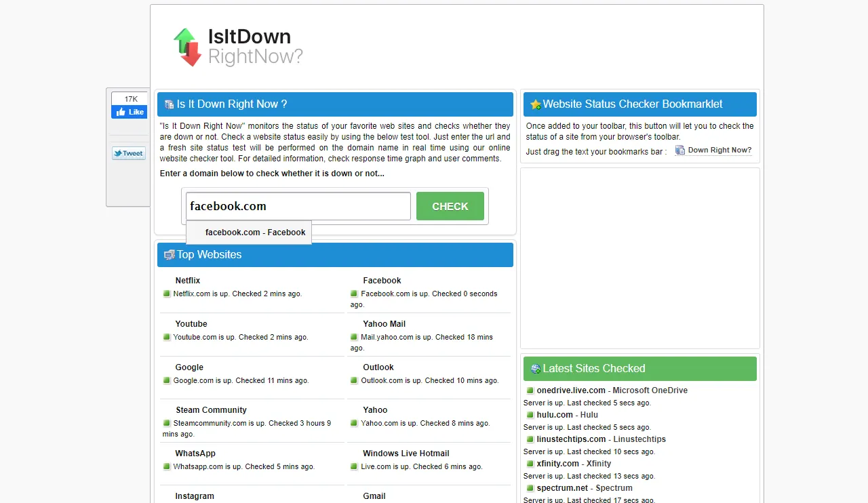Click the Top Websites section header
This screenshot has width=868, height=503.
click(335, 255)
